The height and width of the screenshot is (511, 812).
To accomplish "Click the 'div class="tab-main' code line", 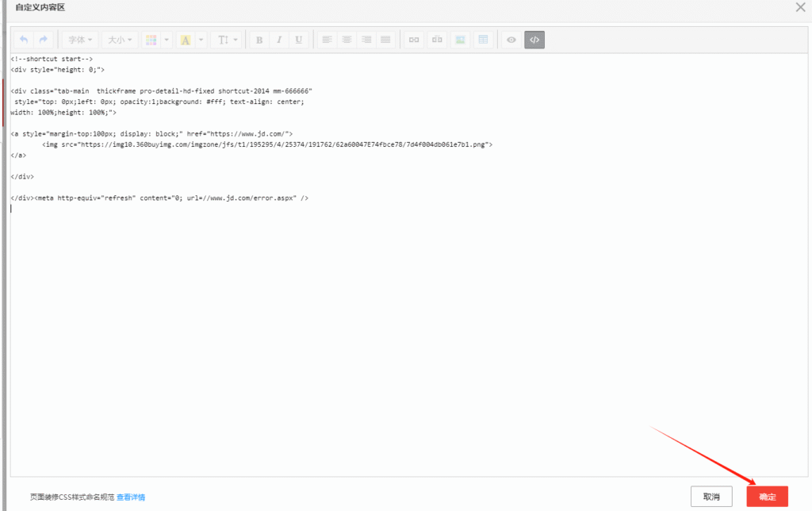I will pos(161,91).
